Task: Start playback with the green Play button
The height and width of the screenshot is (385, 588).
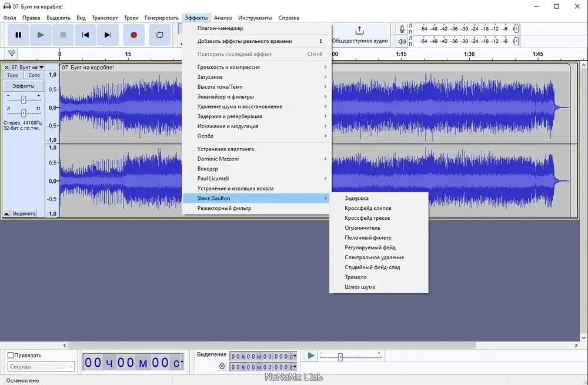Action: (41, 35)
